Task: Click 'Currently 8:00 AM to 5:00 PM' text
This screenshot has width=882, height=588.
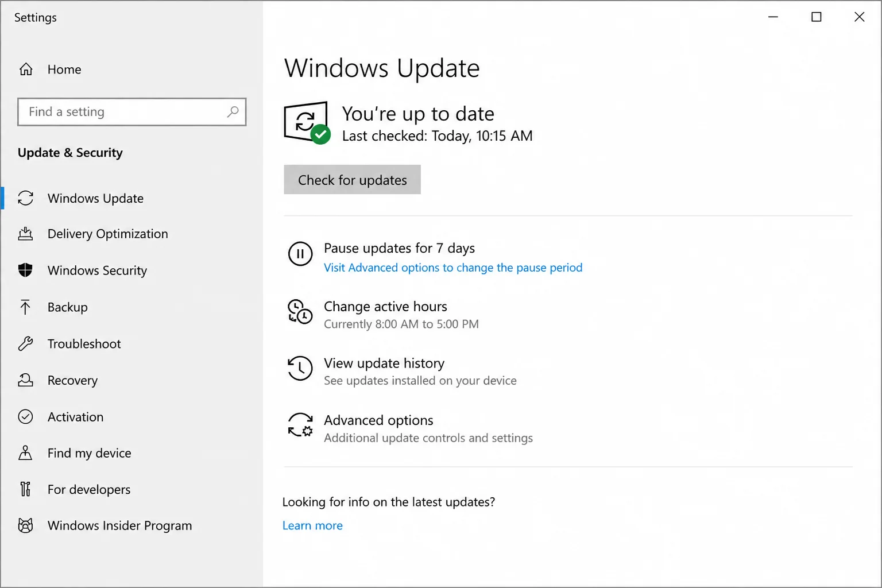Action: tap(401, 324)
